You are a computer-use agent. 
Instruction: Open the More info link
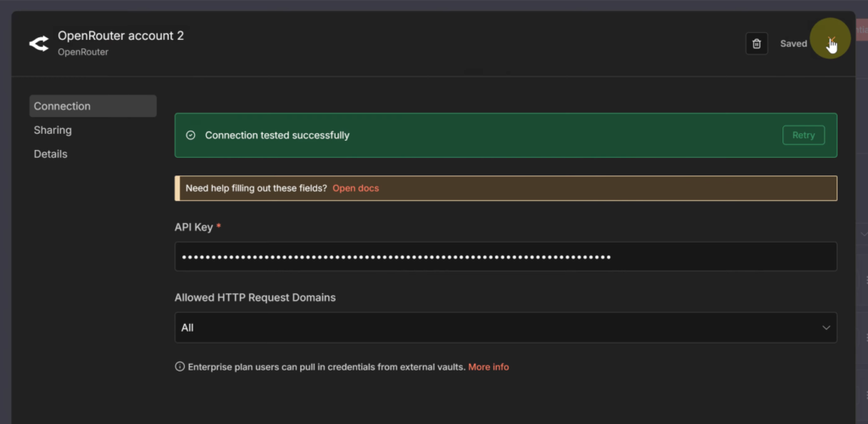click(488, 367)
